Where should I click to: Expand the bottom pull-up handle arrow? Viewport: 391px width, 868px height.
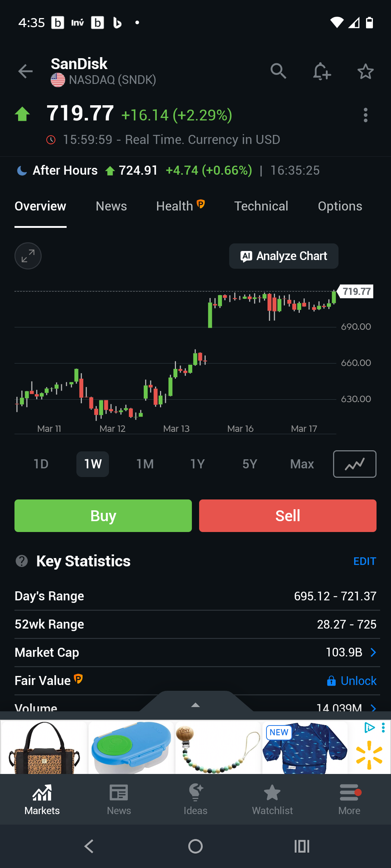(195, 705)
